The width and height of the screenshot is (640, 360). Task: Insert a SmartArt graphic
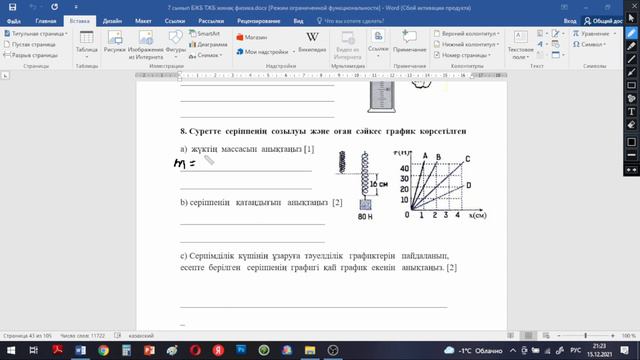tap(204, 33)
